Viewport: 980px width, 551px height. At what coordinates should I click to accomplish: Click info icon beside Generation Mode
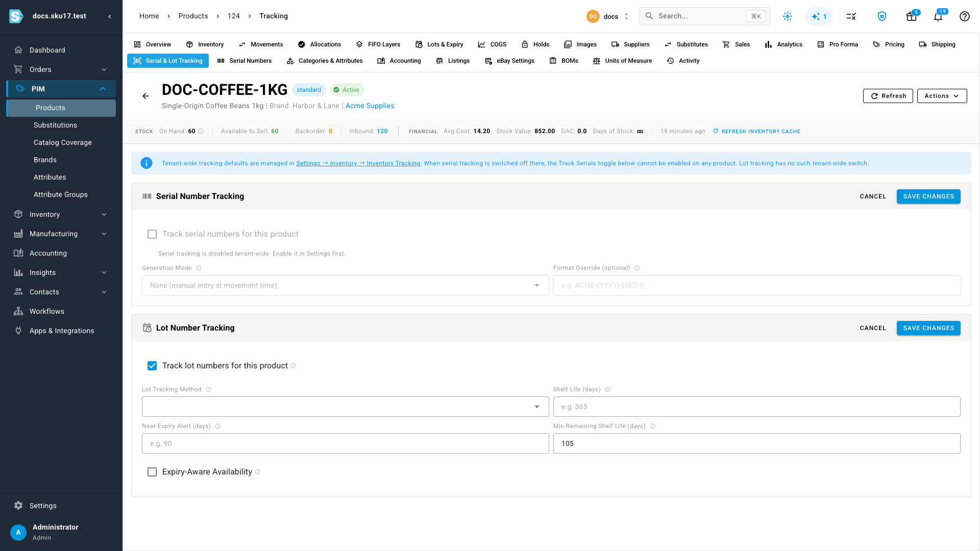point(199,268)
